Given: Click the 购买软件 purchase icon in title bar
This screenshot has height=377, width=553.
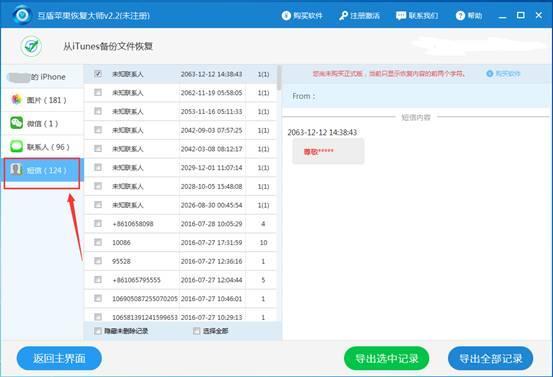Looking at the screenshot, I should coord(286,16).
